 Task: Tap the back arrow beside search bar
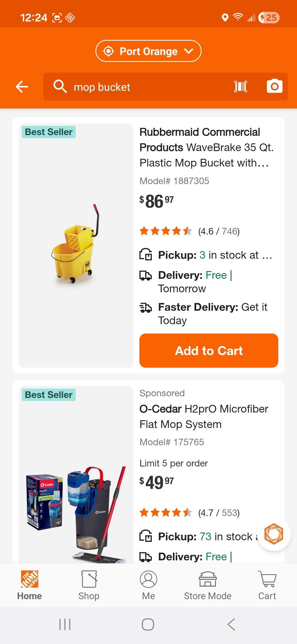22,87
